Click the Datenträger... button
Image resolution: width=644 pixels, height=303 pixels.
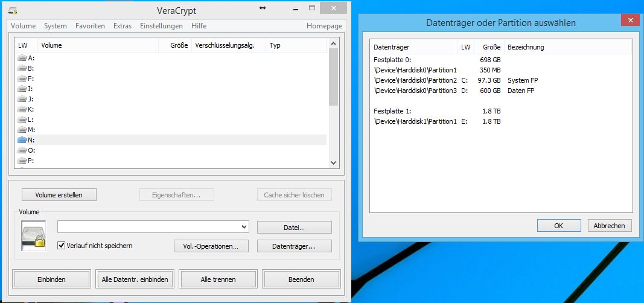[x=294, y=246]
